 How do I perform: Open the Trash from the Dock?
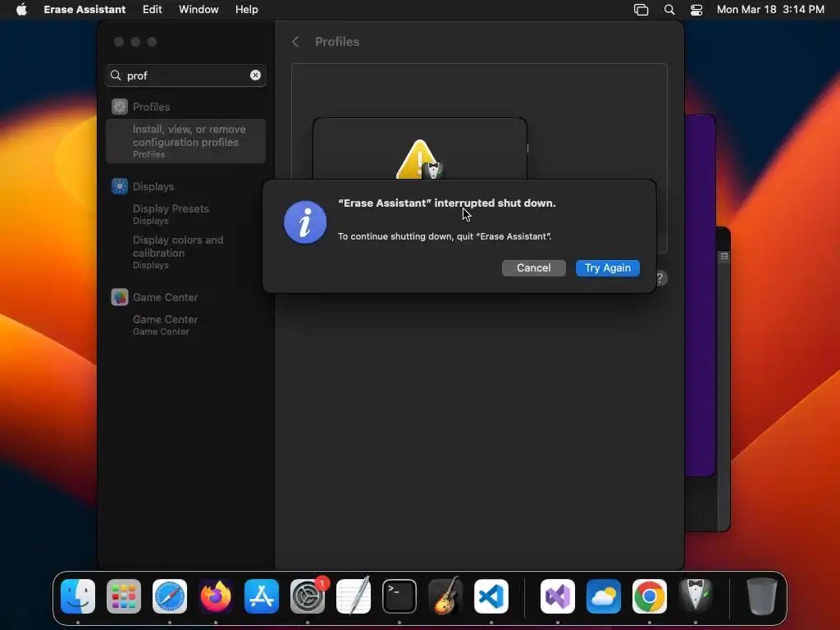pos(762,596)
